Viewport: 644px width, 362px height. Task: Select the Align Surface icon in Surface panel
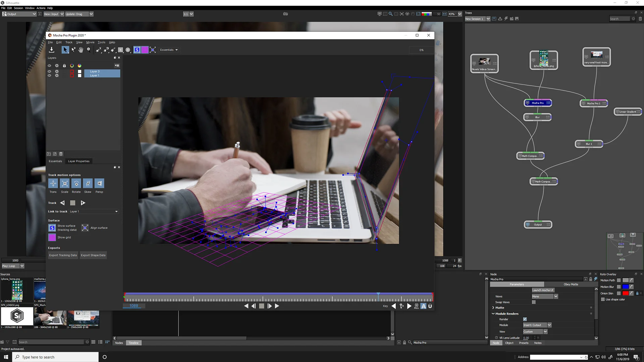point(86,228)
